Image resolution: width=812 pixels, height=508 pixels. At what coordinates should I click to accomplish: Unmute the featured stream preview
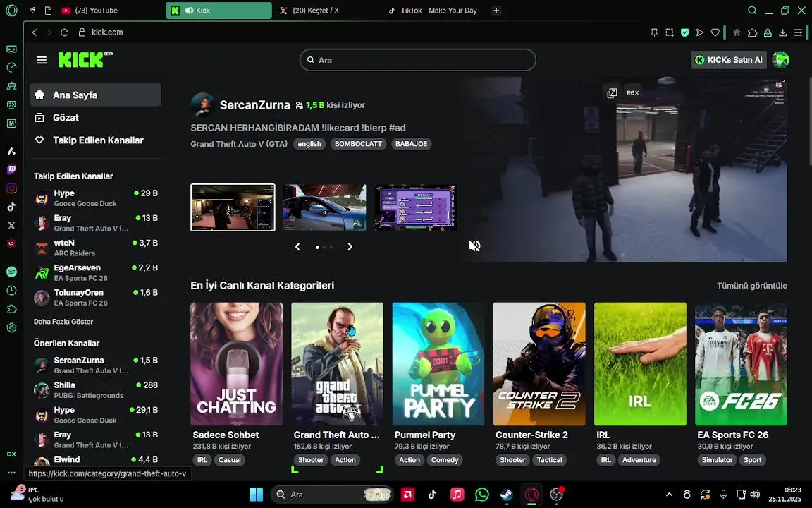[474, 246]
